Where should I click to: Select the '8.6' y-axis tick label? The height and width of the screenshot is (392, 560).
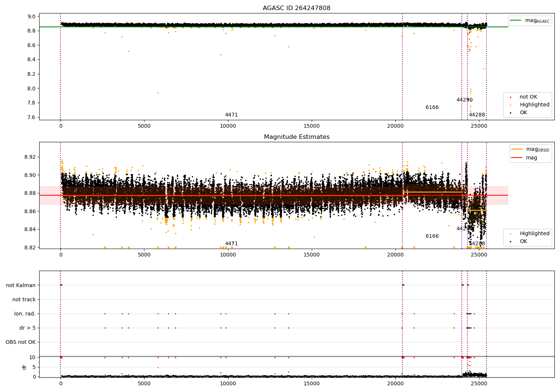click(32, 45)
